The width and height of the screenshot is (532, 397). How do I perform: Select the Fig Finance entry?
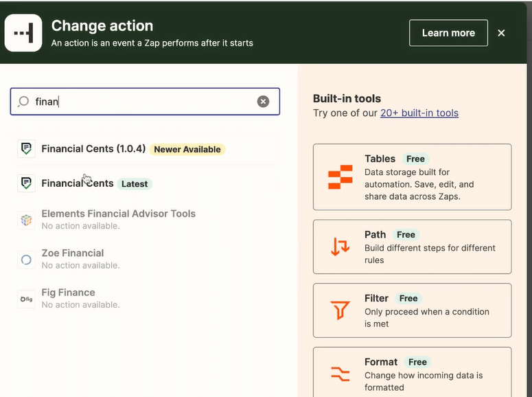[145, 299]
